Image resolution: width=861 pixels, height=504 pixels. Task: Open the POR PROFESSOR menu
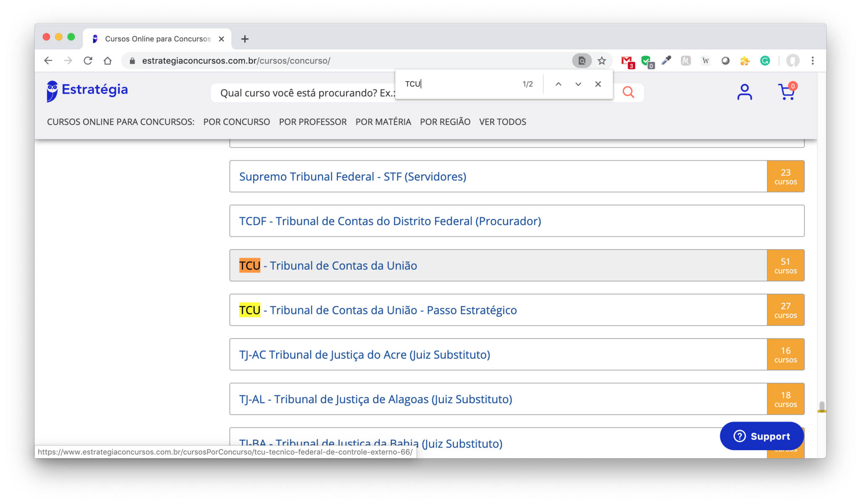click(313, 122)
